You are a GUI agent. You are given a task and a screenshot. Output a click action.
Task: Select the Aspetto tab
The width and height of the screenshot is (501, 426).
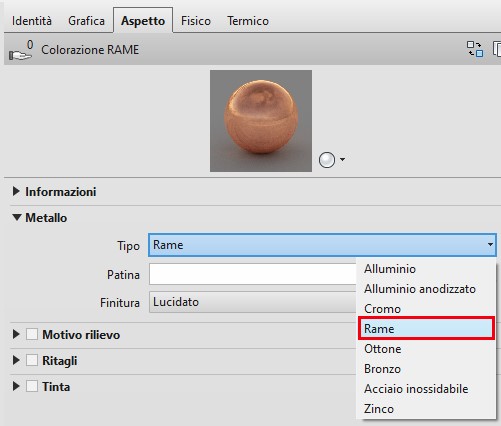143,20
